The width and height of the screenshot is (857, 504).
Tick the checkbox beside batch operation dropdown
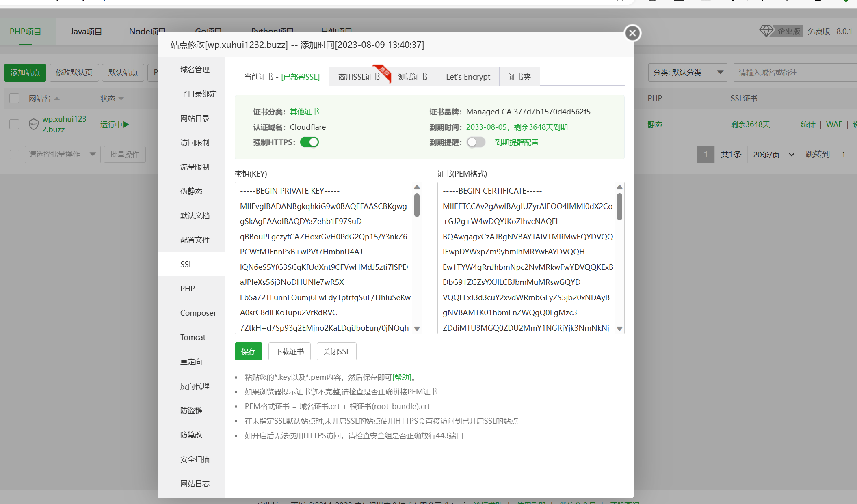click(14, 154)
